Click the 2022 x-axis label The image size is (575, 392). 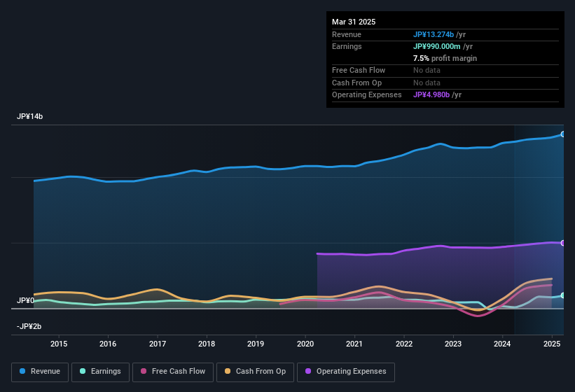(x=403, y=344)
